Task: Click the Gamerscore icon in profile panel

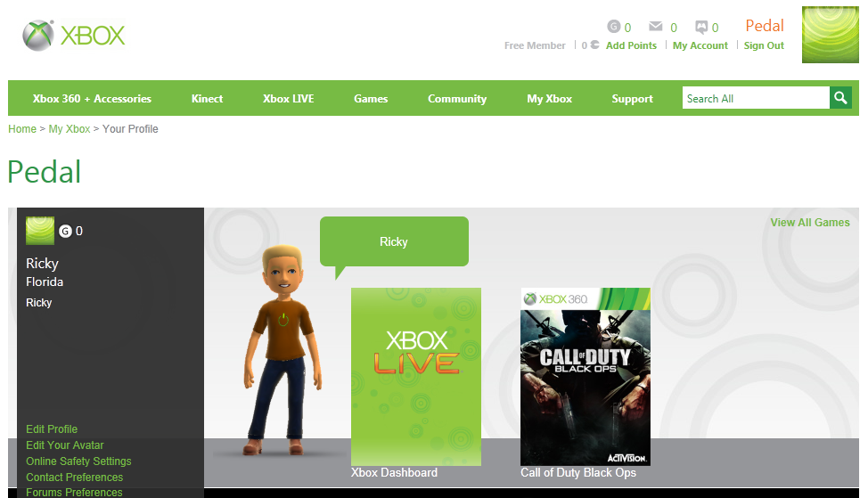Action: tap(65, 232)
